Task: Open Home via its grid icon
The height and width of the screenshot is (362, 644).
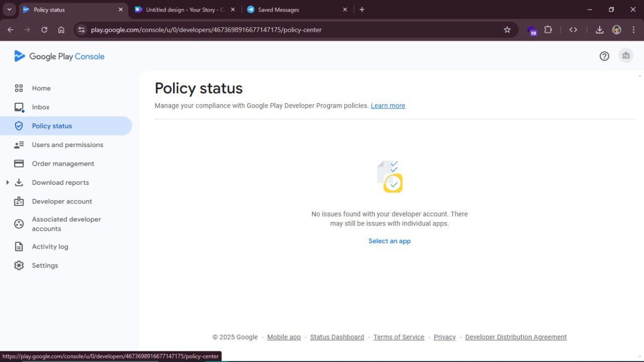Action: (19, 88)
